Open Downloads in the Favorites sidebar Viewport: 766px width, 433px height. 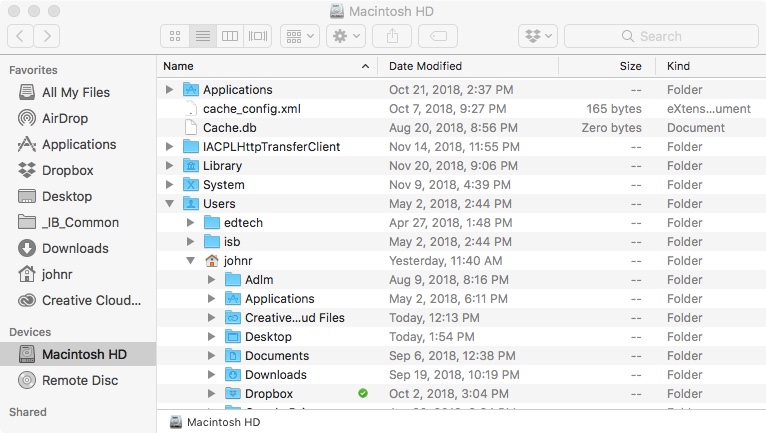(75, 248)
